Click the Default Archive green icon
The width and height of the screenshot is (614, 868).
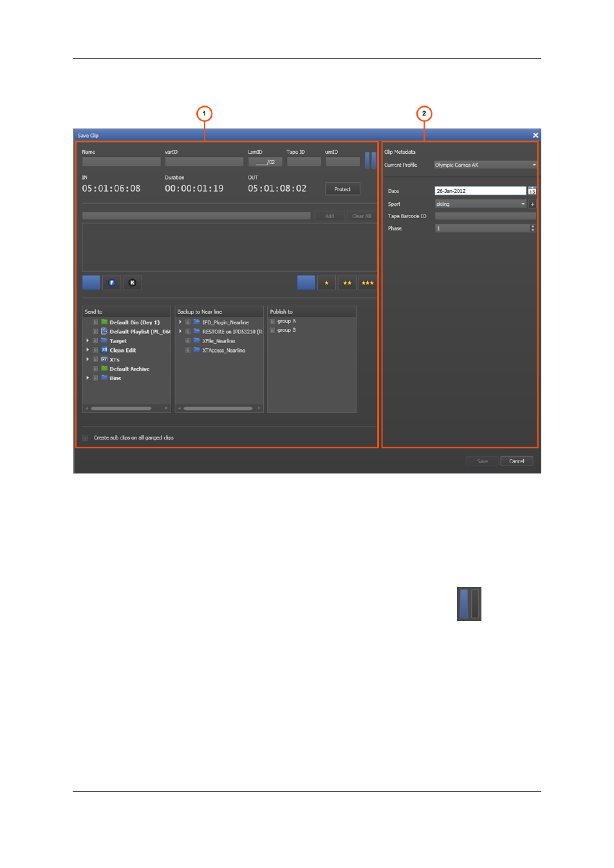[x=104, y=369]
